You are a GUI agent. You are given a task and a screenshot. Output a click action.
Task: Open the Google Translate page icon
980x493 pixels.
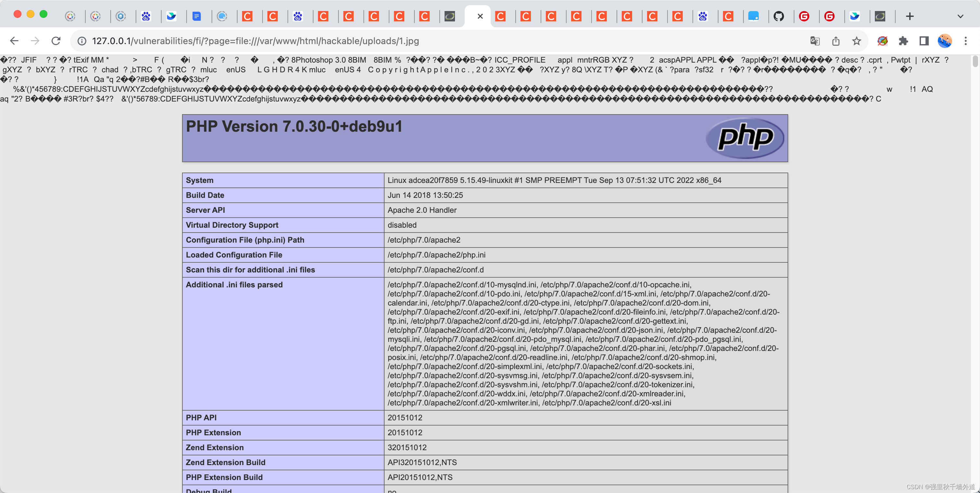(x=815, y=41)
